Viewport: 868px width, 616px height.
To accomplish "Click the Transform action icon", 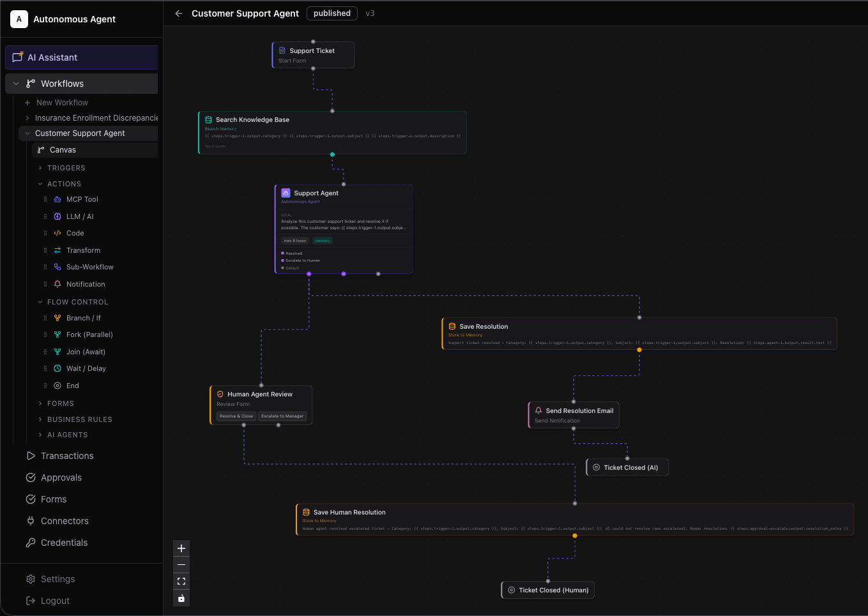I will (x=57, y=250).
